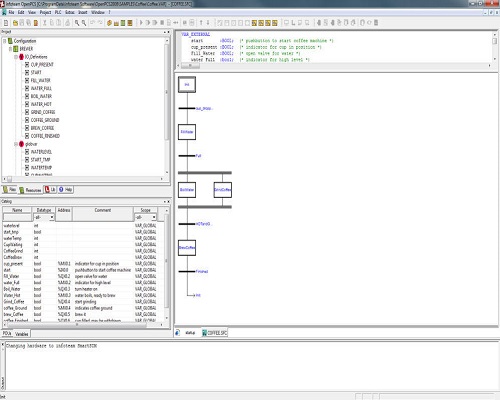Open the Scope filter dropdown
The height and width of the screenshot is (400, 500).
[x=154, y=217]
